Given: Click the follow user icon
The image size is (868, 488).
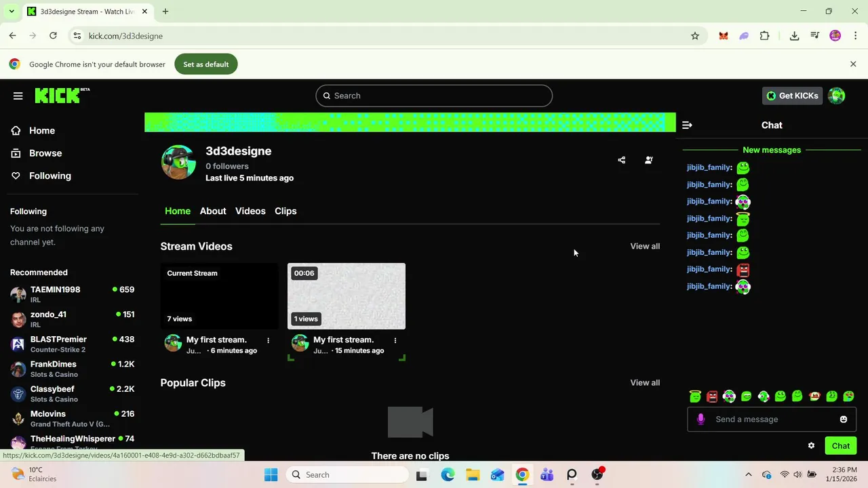Looking at the screenshot, I should (649, 160).
